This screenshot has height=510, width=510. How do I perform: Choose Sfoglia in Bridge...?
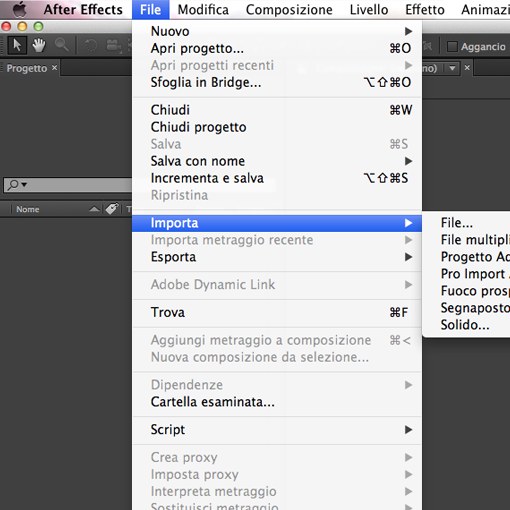[277, 82]
